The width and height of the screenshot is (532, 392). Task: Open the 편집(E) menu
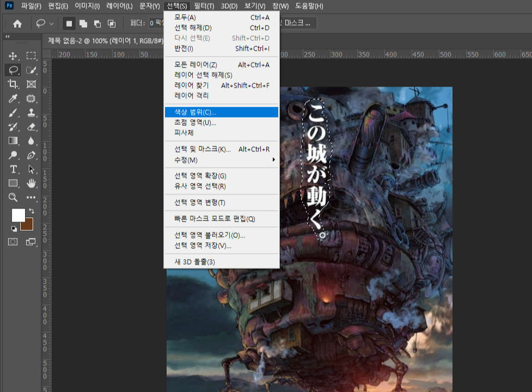[x=58, y=6]
